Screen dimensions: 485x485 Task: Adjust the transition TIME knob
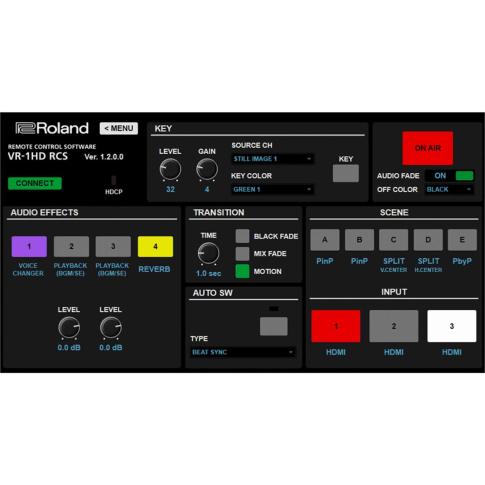[x=208, y=253]
